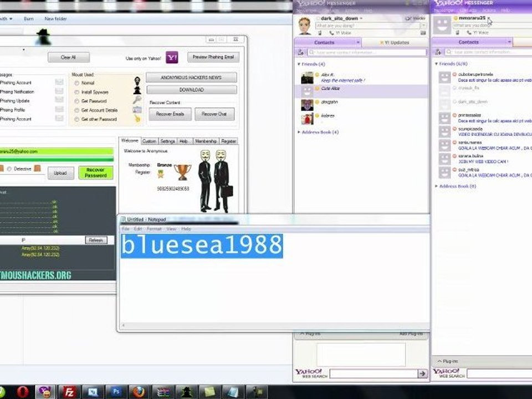
Task: Open Opera from the taskbar
Action: (x=22, y=392)
